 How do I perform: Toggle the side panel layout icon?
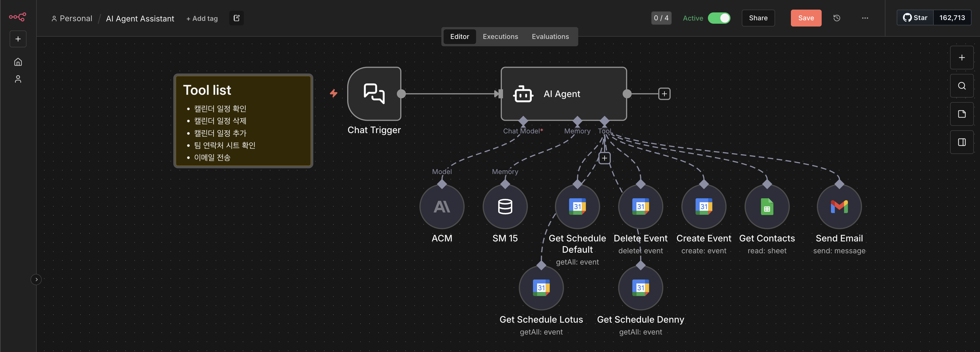pos(962,142)
